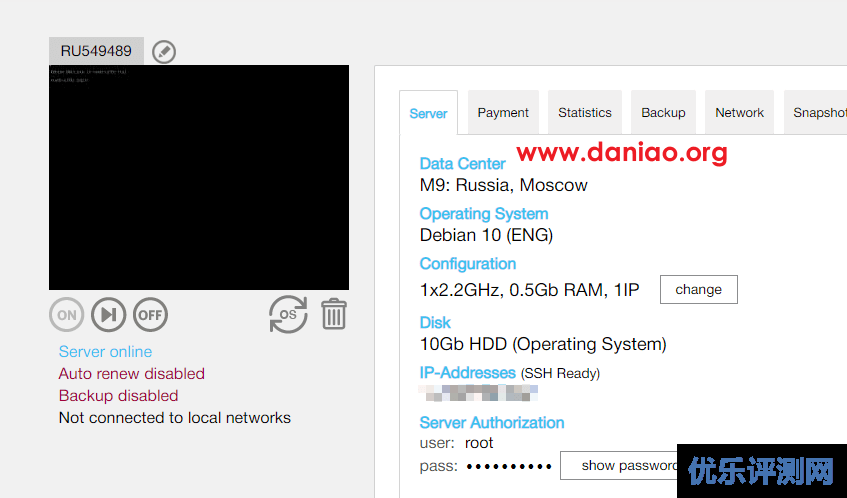
Task: Open the Snapshot tab
Action: tap(817, 112)
